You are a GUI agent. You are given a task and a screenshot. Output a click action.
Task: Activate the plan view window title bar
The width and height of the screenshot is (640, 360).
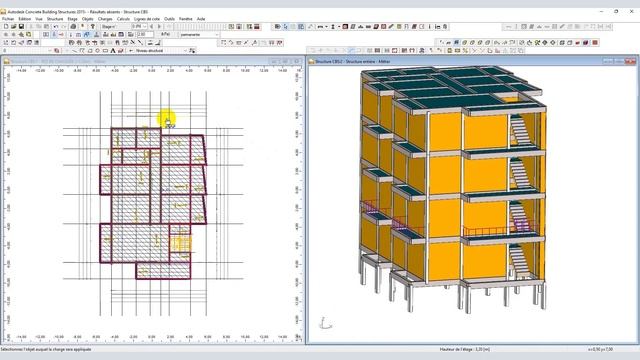tap(153, 61)
